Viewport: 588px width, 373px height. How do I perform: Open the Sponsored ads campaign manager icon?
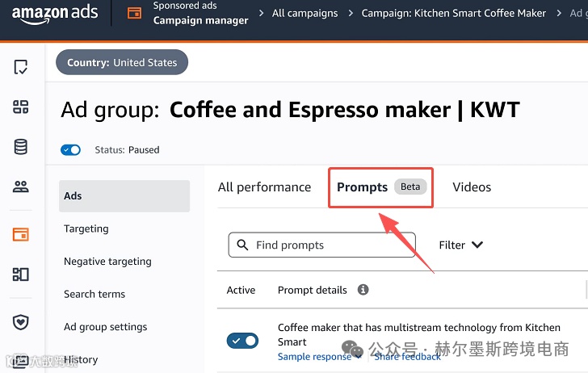tap(134, 13)
